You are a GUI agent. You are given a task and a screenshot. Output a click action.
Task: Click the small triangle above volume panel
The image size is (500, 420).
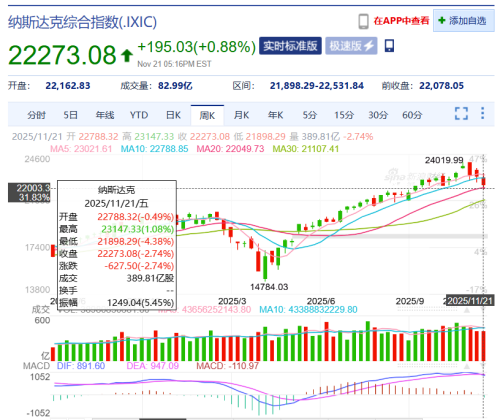467,310
